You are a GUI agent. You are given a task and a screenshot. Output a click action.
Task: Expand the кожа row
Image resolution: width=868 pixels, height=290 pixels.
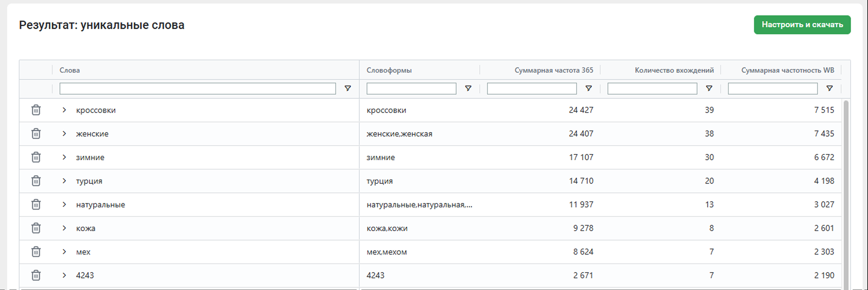pyautogui.click(x=64, y=228)
